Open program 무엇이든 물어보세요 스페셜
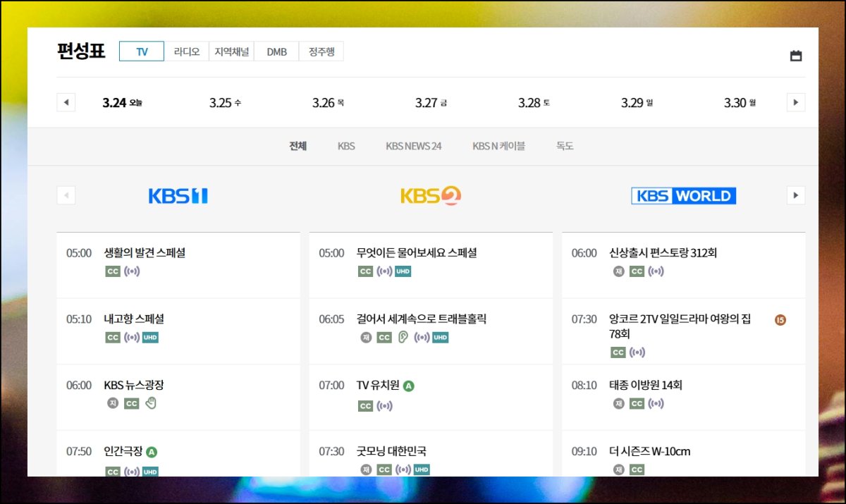Image resolution: width=846 pixels, height=504 pixels. click(x=417, y=253)
